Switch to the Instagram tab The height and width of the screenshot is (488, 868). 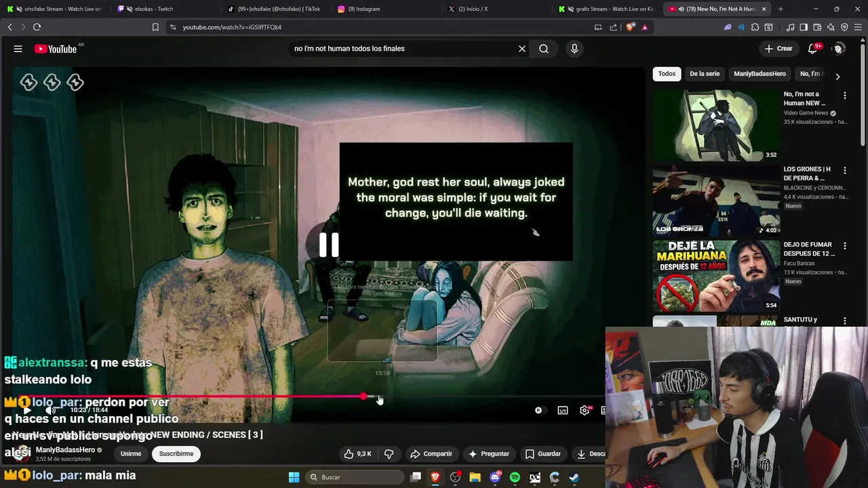(x=384, y=9)
